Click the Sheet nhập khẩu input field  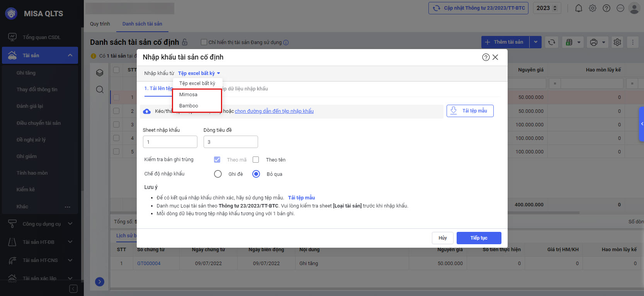click(170, 142)
